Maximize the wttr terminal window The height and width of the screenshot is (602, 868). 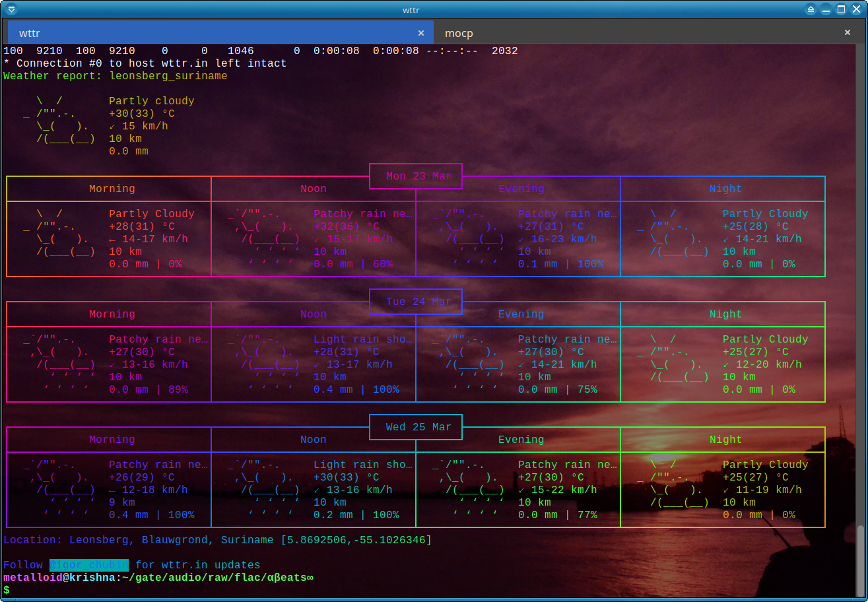[842, 9]
